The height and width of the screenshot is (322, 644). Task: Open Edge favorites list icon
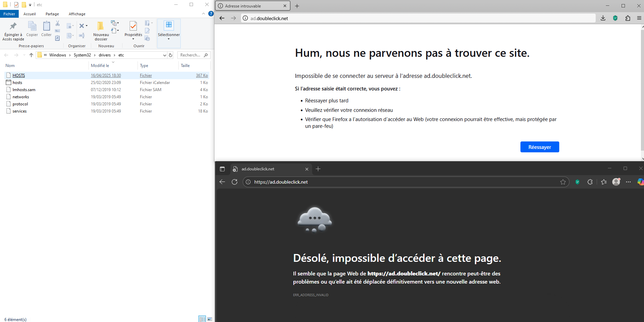604,182
